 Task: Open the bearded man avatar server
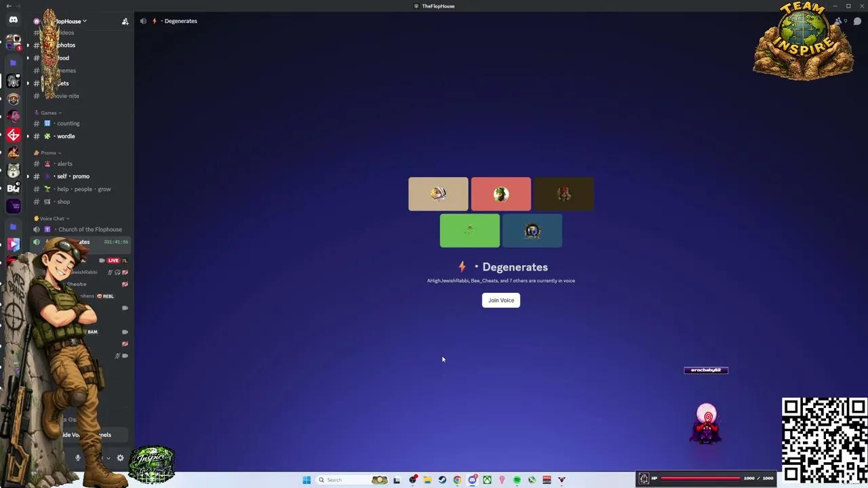click(x=13, y=100)
